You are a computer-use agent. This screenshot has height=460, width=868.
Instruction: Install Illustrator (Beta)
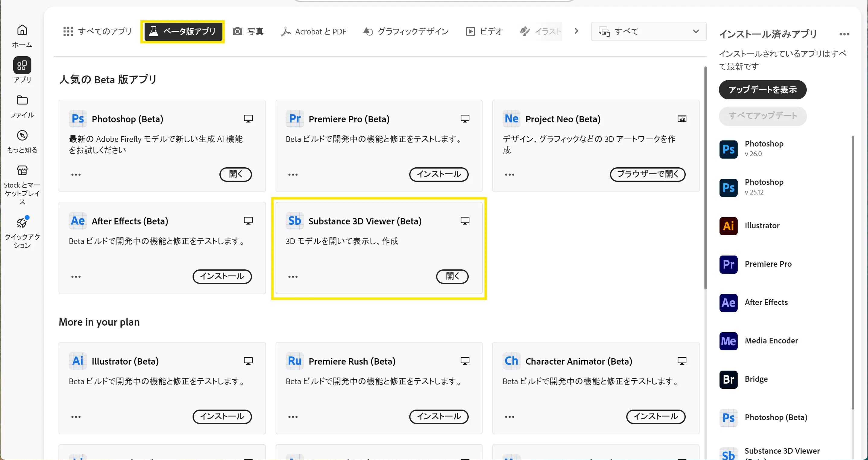pyautogui.click(x=222, y=417)
